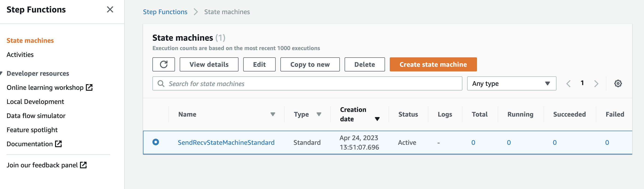
Task: Click the Status column header
Action: 408,114
